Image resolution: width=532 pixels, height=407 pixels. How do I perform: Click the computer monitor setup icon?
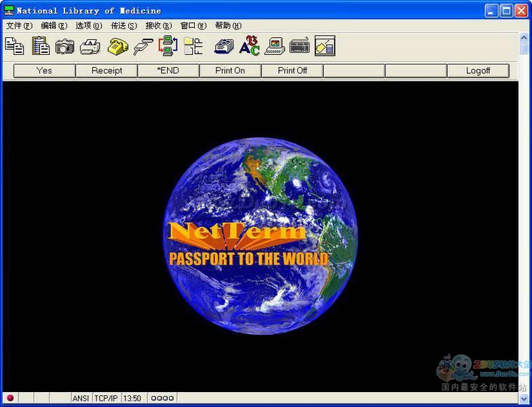pos(275,46)
